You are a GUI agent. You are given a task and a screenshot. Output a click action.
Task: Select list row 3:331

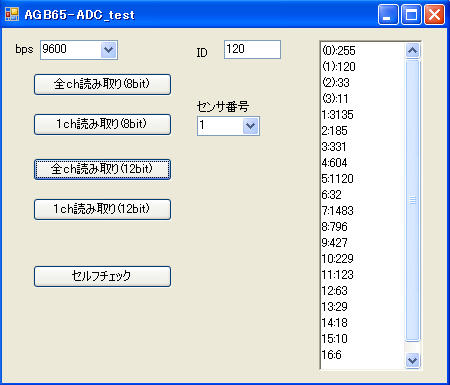point(363,147)
